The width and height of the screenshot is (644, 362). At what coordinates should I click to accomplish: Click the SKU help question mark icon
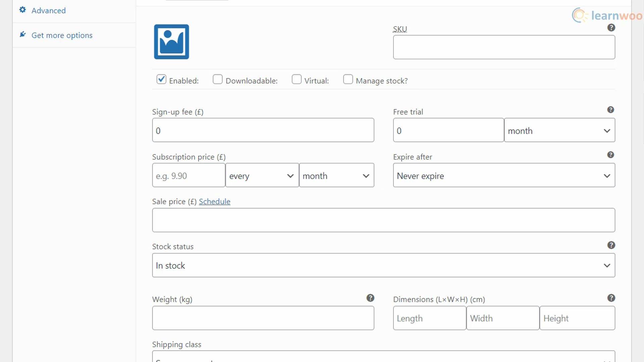tap(612, 28)
